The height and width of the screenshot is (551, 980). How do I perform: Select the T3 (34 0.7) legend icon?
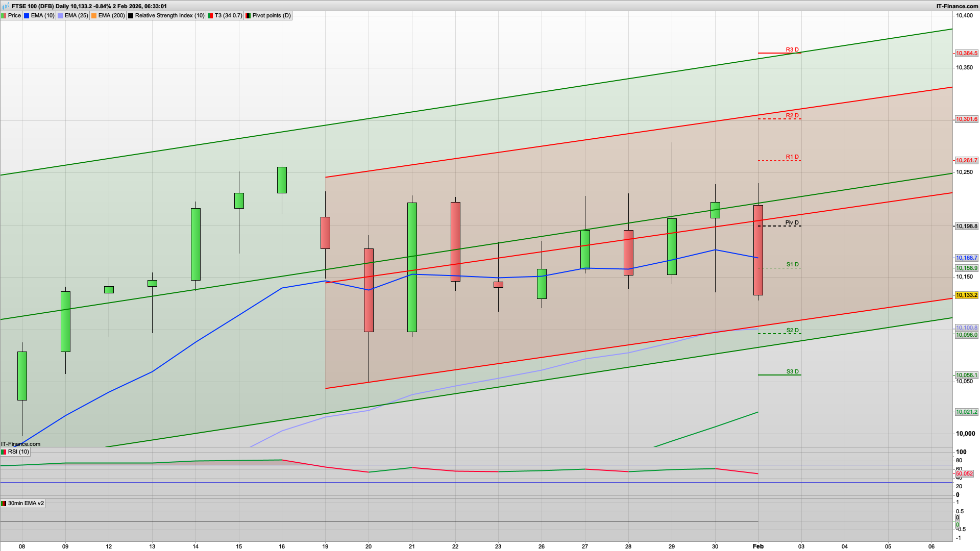(210, 15)
